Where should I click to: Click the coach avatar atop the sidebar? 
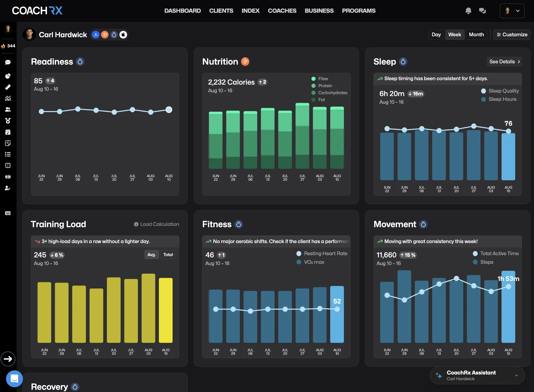[x=8, y=29]
